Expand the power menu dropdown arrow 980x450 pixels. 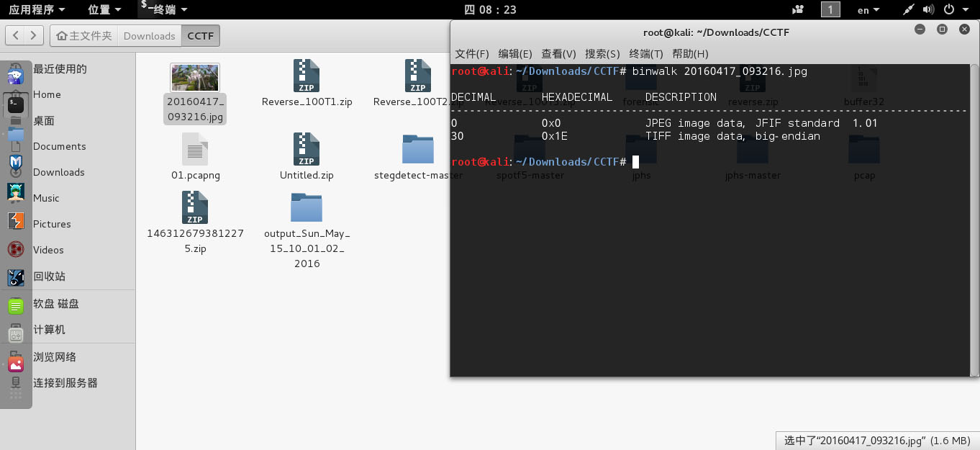coord(966,9)
